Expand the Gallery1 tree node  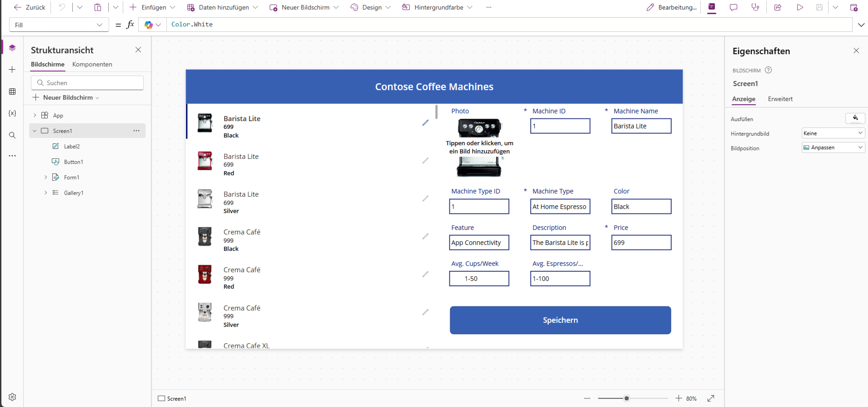(x=46, y=193)
